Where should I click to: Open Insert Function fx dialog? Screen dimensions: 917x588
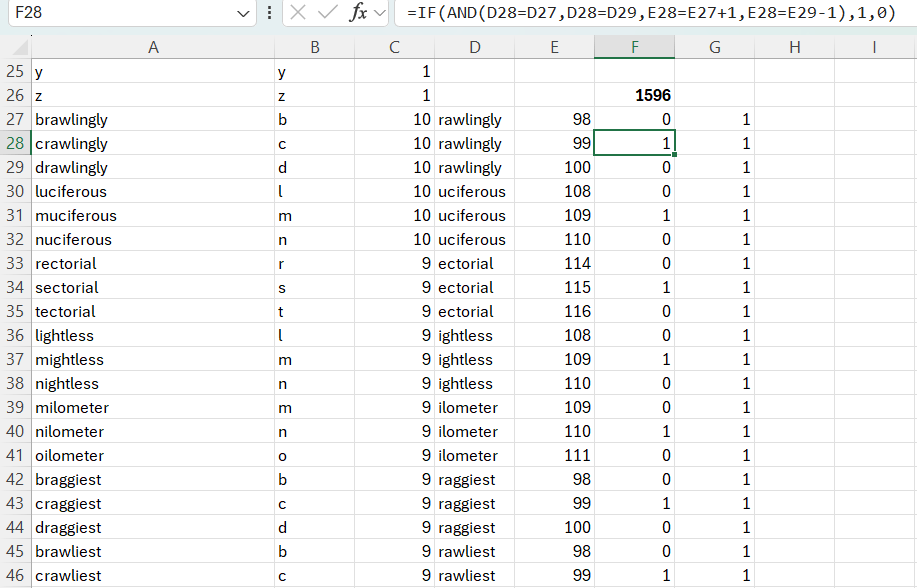pyautogui.click(x=357, y=12)
